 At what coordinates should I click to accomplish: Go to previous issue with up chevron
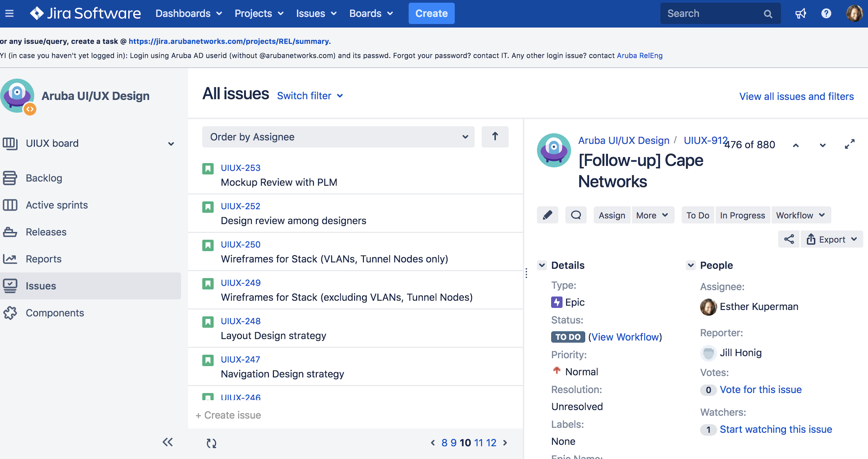point(796,145)
